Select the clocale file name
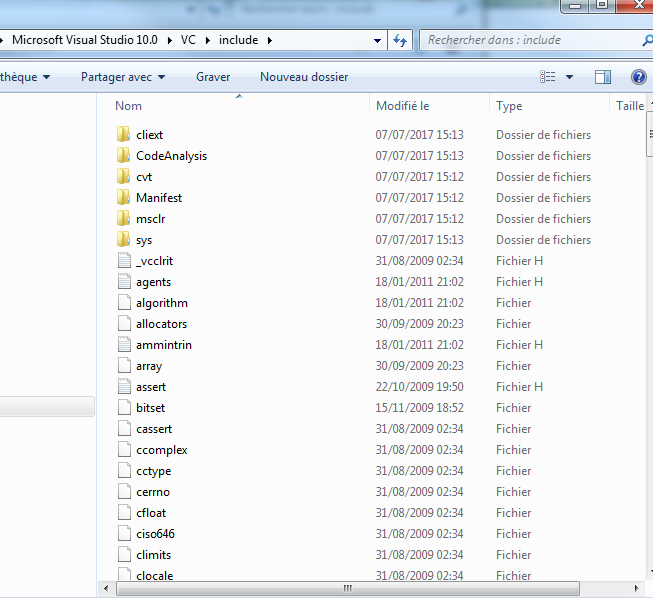 155,576
